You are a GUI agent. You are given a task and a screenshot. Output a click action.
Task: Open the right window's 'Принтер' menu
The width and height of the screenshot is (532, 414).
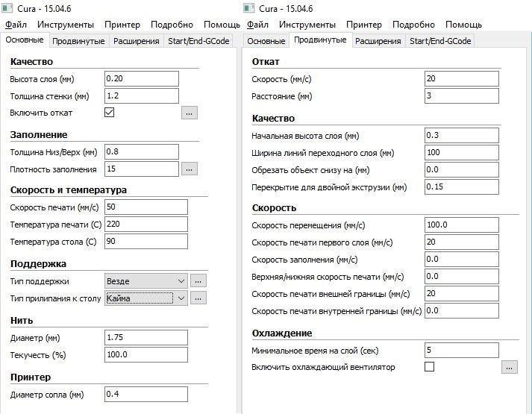[364, 25]
